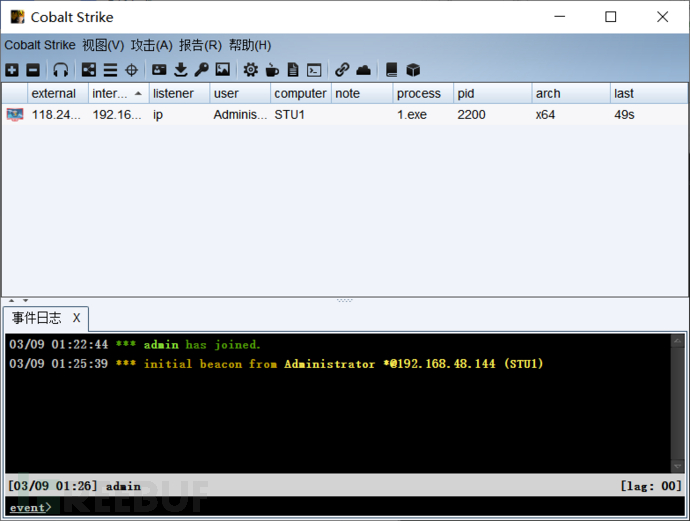Sort by the process column header
690x521 pixels.
(x=423, y=93)
